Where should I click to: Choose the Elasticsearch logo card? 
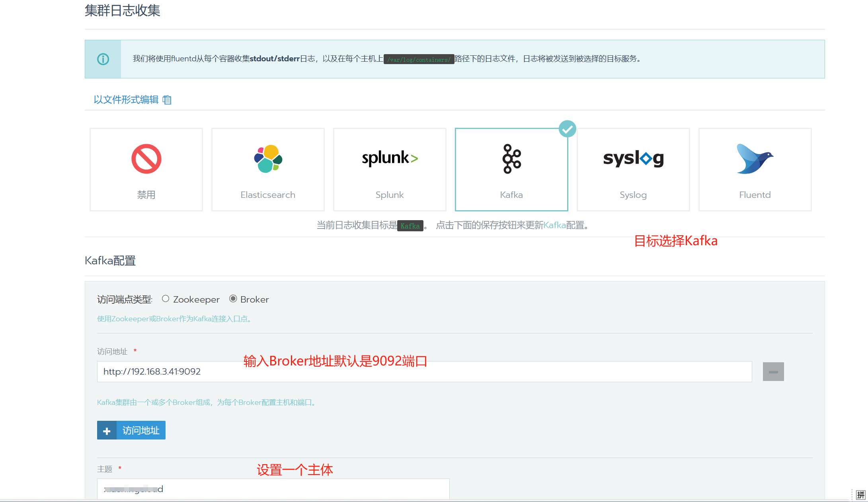tap(268, 159)
